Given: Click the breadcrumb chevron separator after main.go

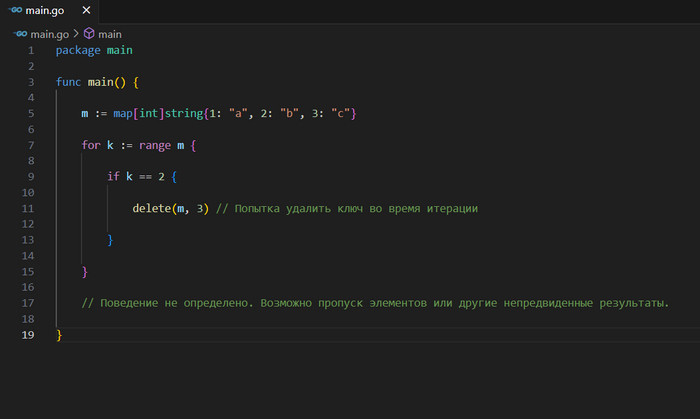Looking at the screenshot, I should point(75,33).
